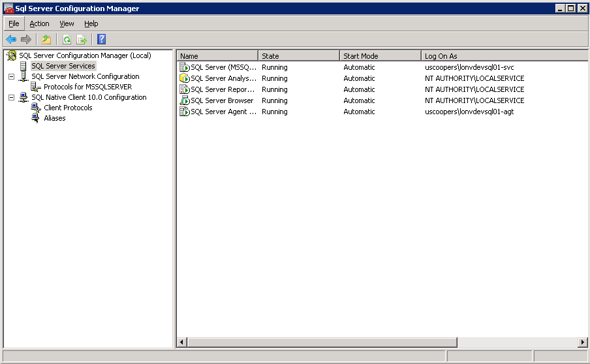Click Running state of SQL Server Browser

[x=275, y=100]
